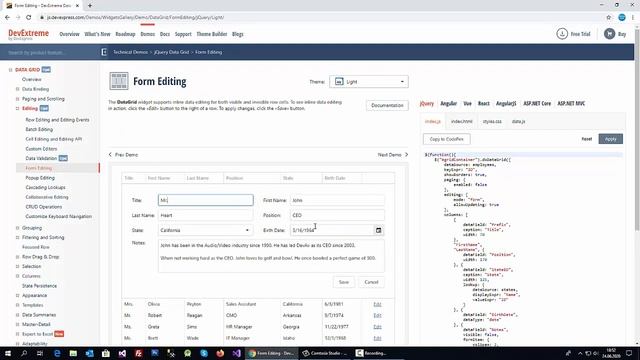Save the edited row
Viewport: 640px width, 360px height.
pos(344,282)
